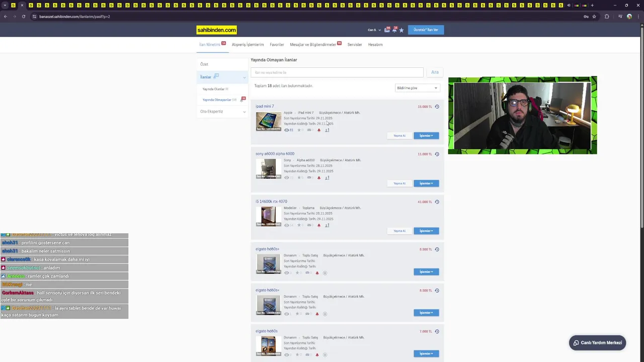
Task: Open Mesajlar ve Bilgilendirmeler tab
Action: click(x=313, y=45)
